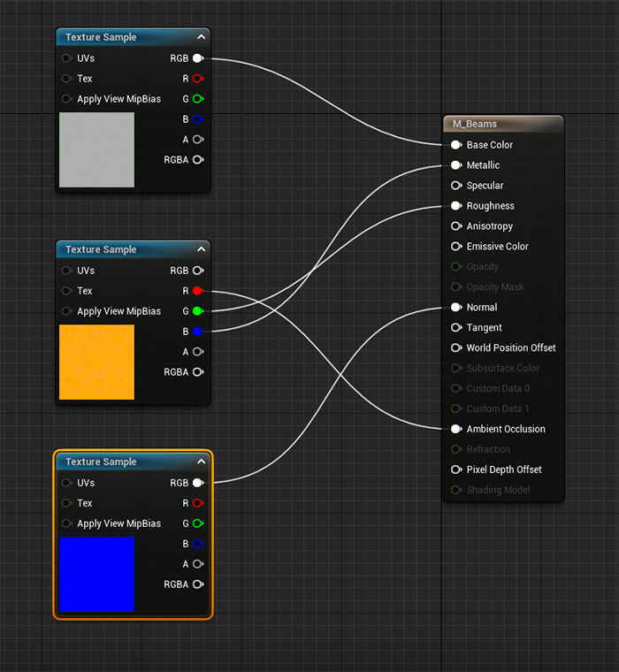Click the orange texture preview swatch
Screen dimensions: 619x672
point(96,362)
